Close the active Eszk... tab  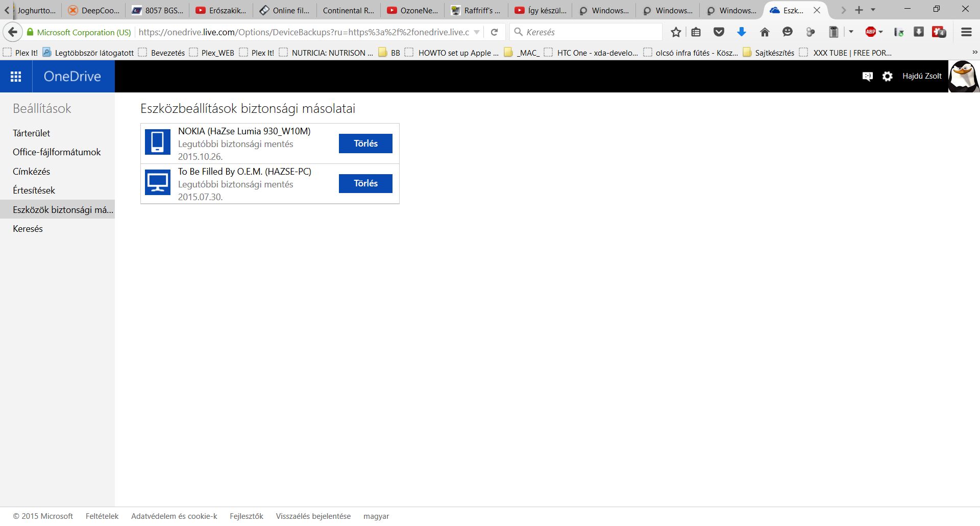pos(817,10)
